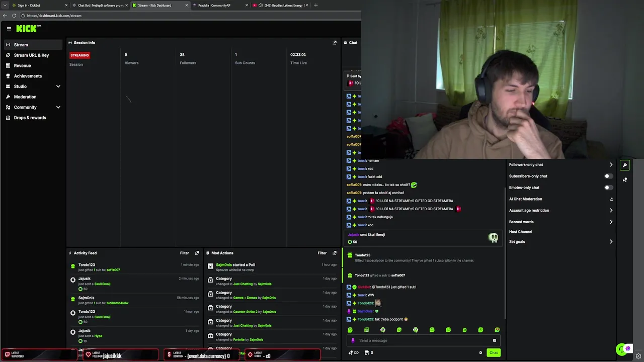
Task: Switch to Chat Bot Nejlepší software tab
Action: point(100,5)
